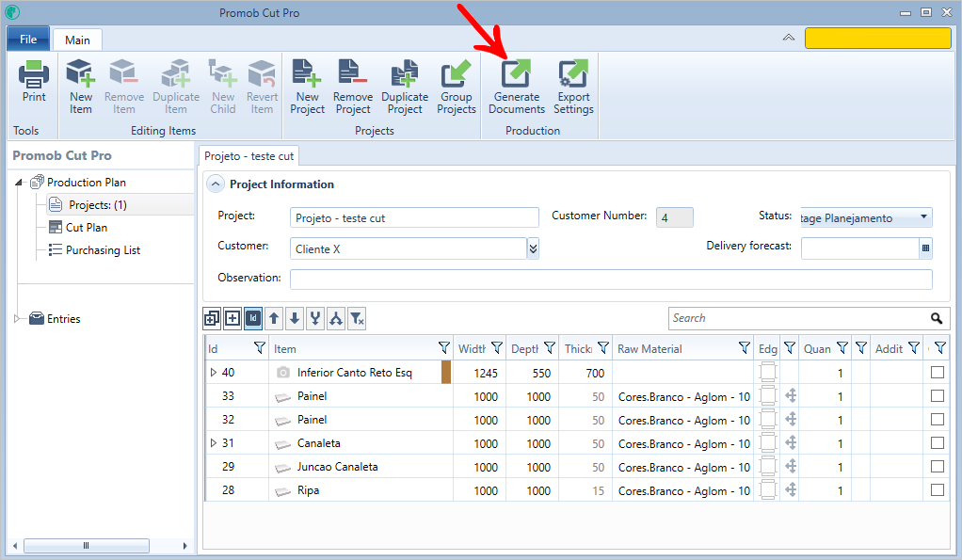
Task: Click the Thickness column header
Action: point(578,348)
